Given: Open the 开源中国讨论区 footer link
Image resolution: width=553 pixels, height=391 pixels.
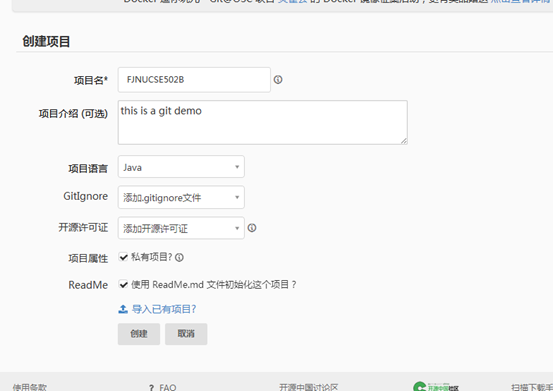Looking at the screenshot, I should [x=309, y=387].
